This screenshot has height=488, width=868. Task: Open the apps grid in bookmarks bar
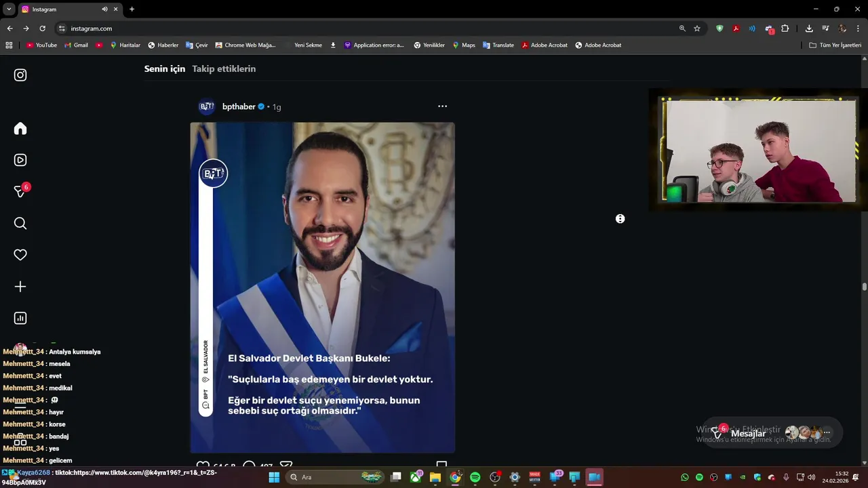(9, 45)
